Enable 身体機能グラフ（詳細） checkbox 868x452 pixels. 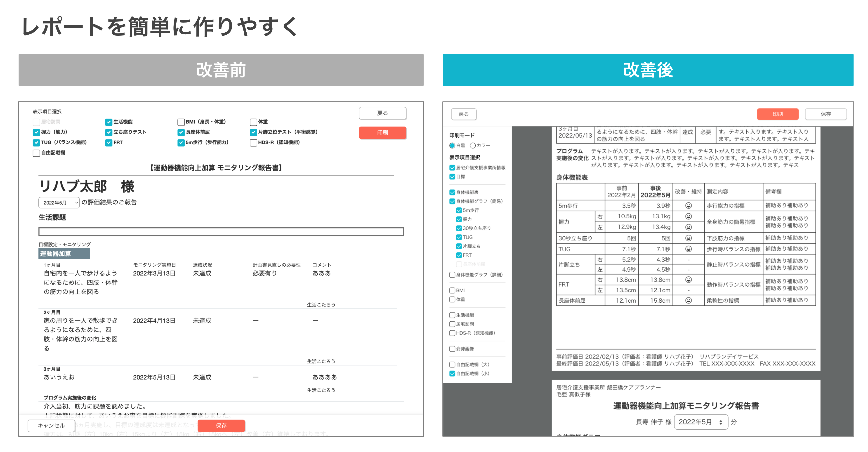(452, 275)
